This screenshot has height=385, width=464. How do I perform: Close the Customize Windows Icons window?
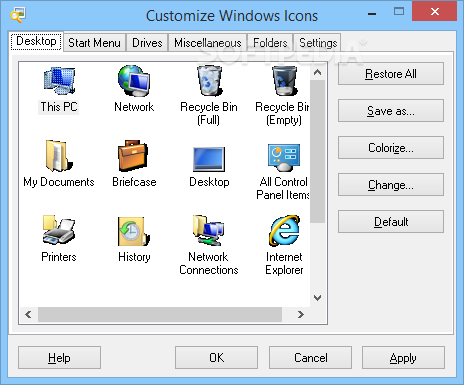point(434,11)
